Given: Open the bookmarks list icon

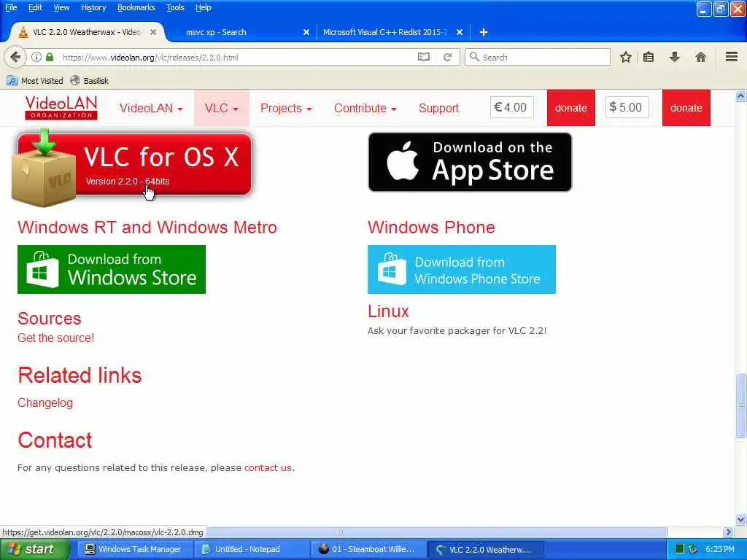Looking at the screenshot, I should point(649,57).
